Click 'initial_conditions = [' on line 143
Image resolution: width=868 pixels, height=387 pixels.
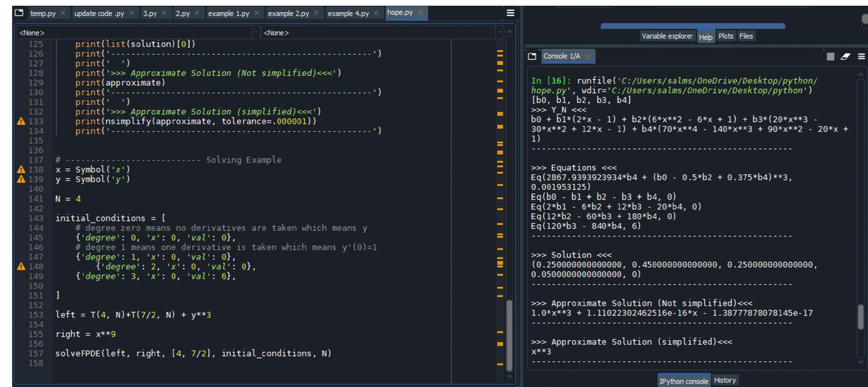(x=110, y=218)
